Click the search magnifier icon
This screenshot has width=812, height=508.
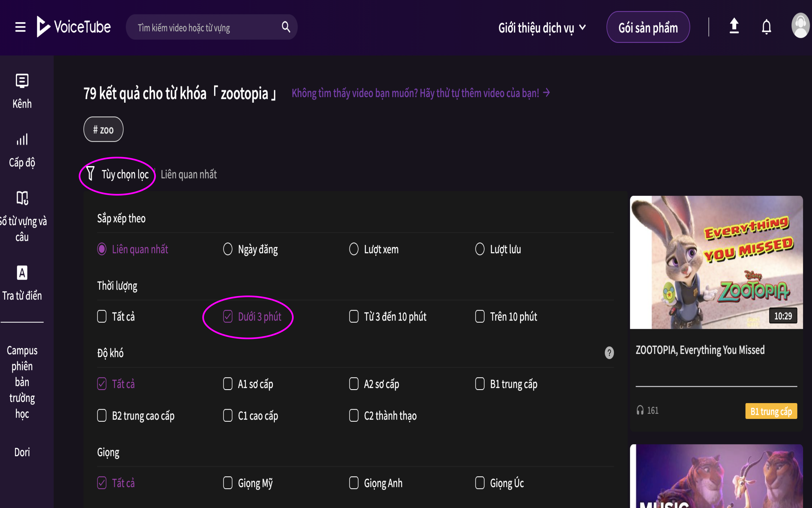[286, 27]
